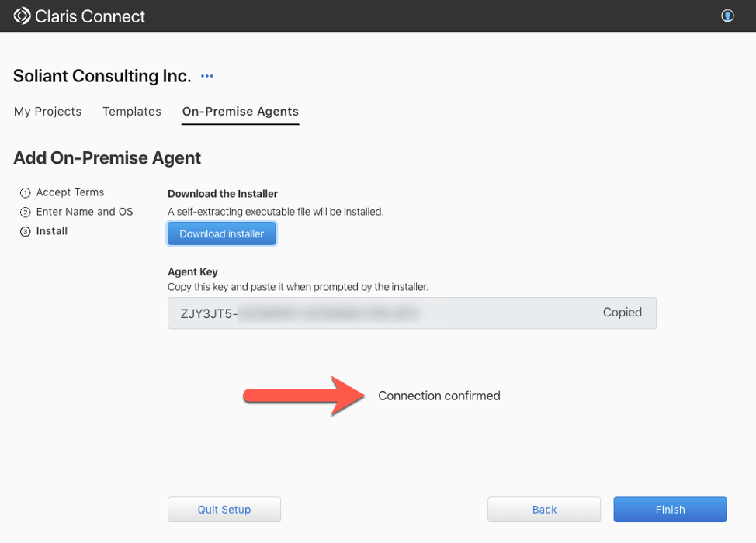Click the Back button
756x543 pixels.
(x=544, y=510)
